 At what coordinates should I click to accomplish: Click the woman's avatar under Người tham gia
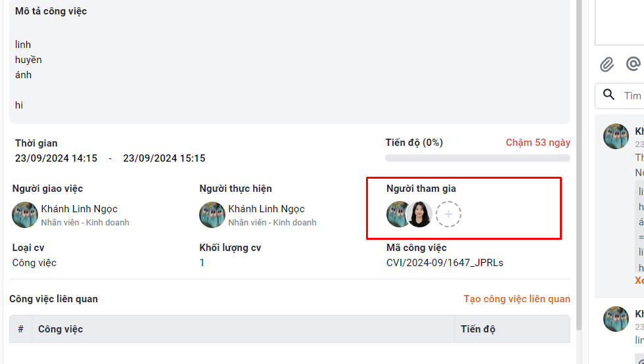coord(420,214)
